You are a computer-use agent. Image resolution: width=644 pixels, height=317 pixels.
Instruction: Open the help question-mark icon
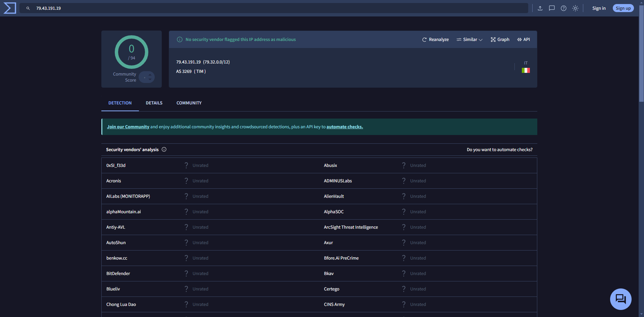tap(563, 8)
